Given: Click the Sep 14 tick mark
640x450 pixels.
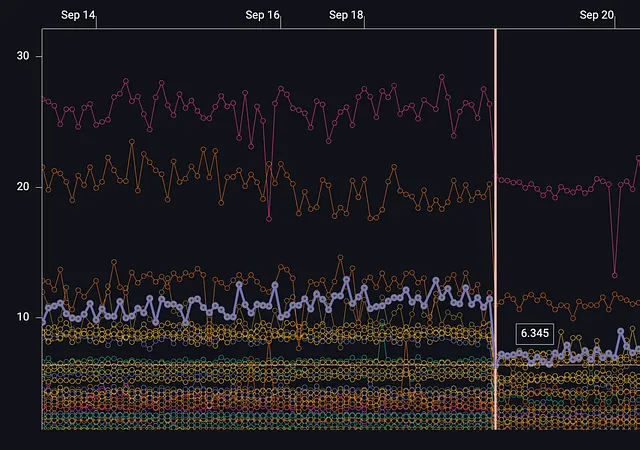Looking at the screenshot, I should [x=96, y=23].
